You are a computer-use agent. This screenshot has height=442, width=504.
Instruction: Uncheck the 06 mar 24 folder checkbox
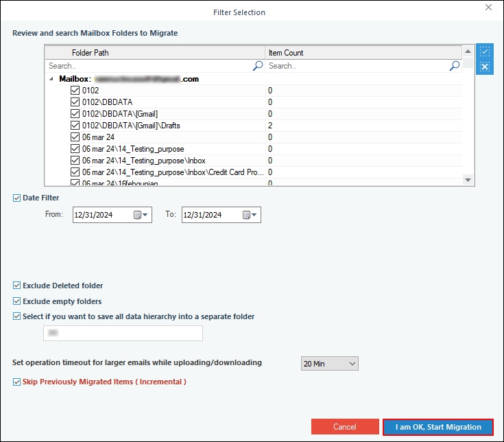[x=75, y=137]
